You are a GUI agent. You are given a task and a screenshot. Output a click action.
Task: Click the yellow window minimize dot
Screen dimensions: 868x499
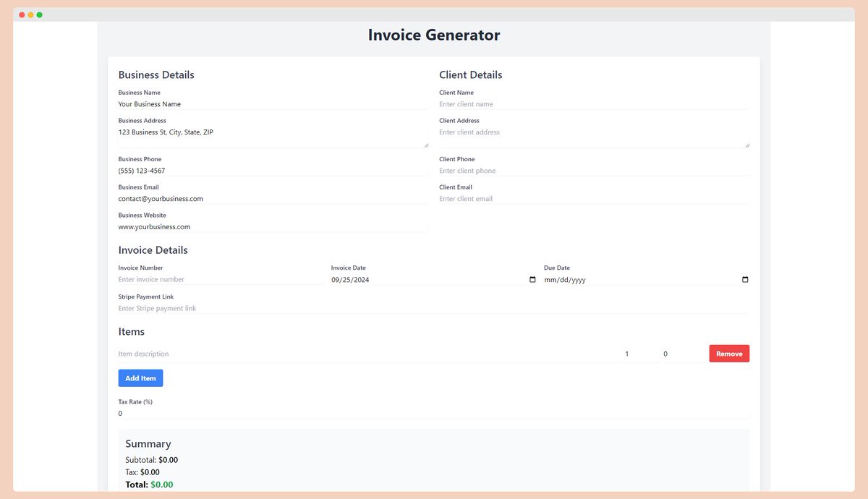tap(30, 15)
